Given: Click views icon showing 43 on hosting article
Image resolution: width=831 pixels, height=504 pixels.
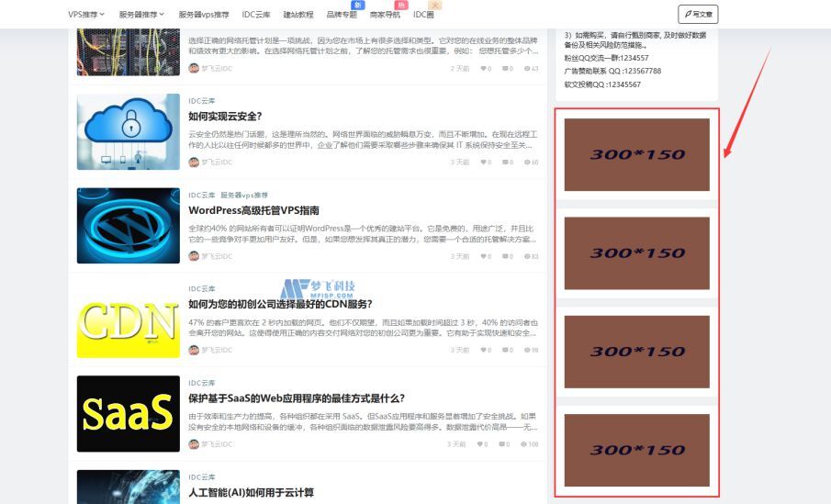Looking at the screenshot, I should pyautogui.click(x=527, y=68).
